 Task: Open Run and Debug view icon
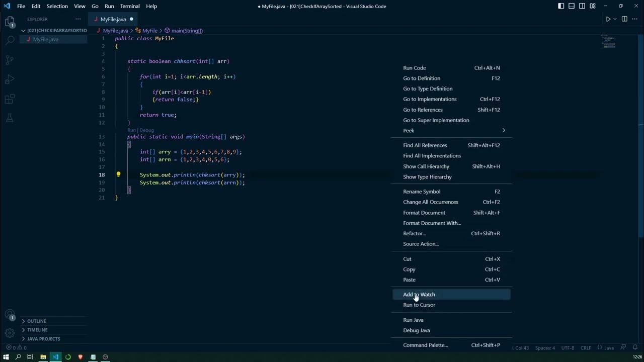(x=10, y=79)
